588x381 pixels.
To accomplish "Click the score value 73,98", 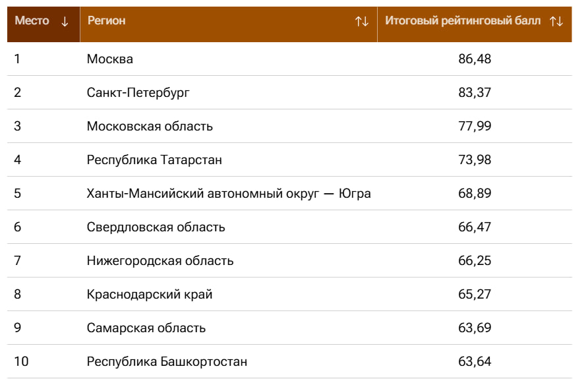I will (475, 160).
